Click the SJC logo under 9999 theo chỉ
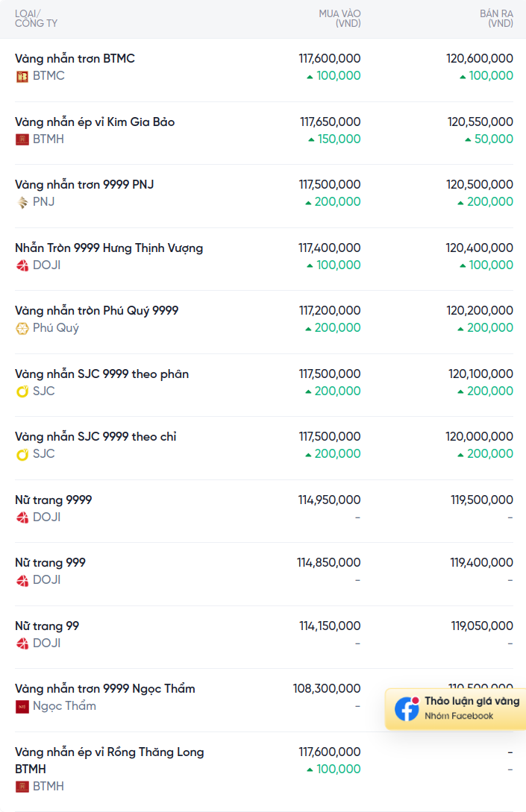The width and height of the screenshot is (526, 812). [22, 454]
